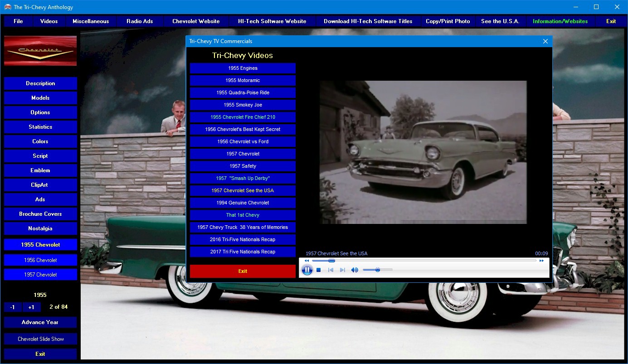Image resolution: width=628 pixels, height=364 pixels.
Task: Skip to previous track in player
Action: click(x=331, y=270)
